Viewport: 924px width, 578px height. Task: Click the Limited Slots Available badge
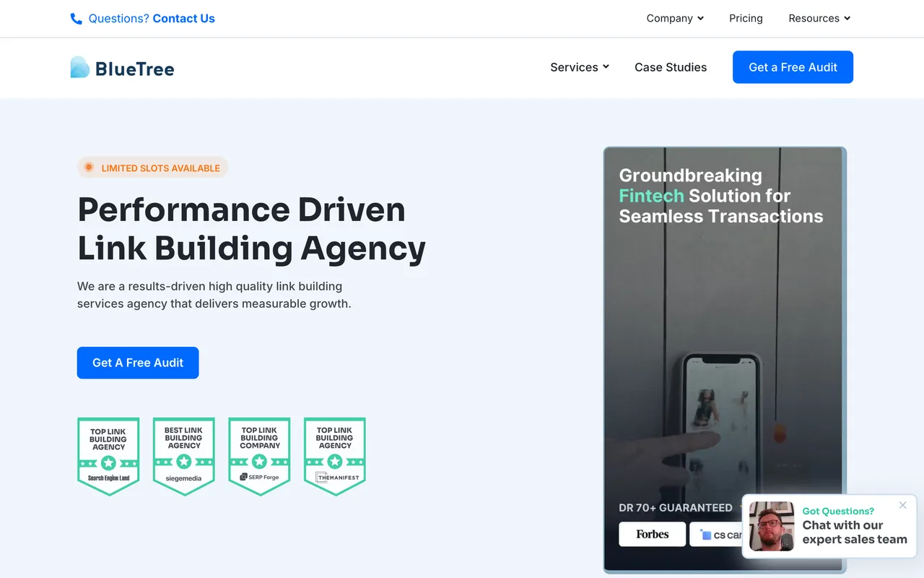coord(153,168)
